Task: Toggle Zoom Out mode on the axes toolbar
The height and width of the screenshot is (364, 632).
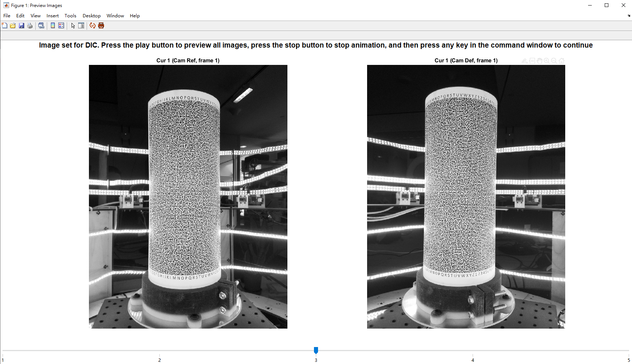Action: tap(554, 61)
